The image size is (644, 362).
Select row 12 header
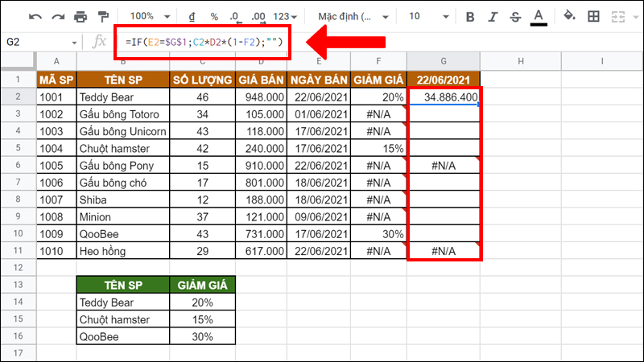click(18, 268)
